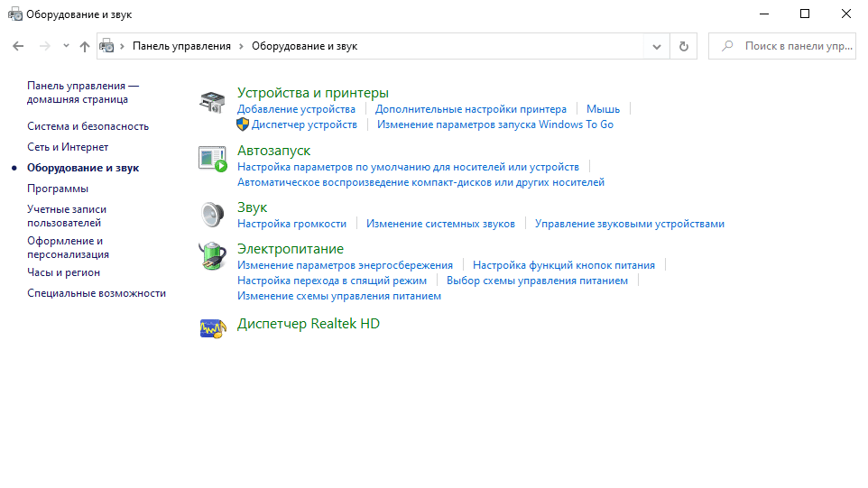Open the Мышь settings link
Image resolution: width=868 pixels, height=488 pixels.
pos(603,109)
